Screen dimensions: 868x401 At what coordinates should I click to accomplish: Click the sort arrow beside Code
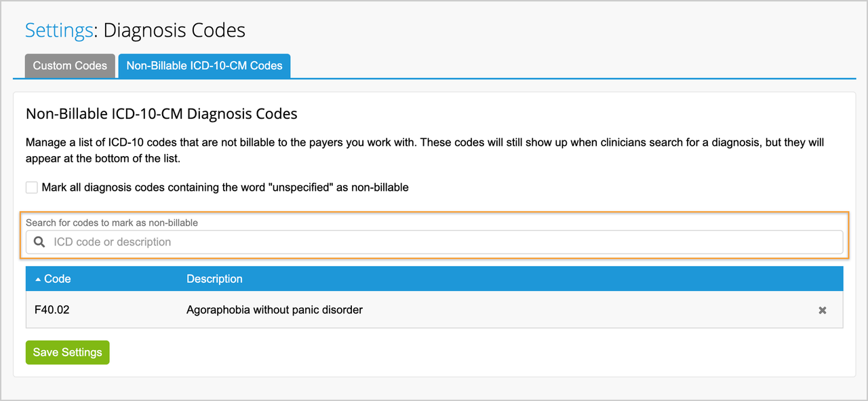[x=38, y=279]
